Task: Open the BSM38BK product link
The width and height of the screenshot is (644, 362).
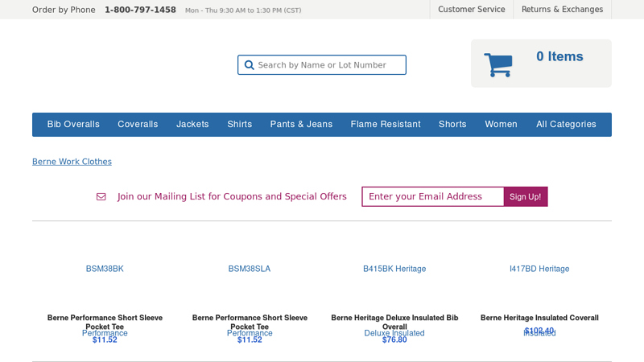Action: 105,269
